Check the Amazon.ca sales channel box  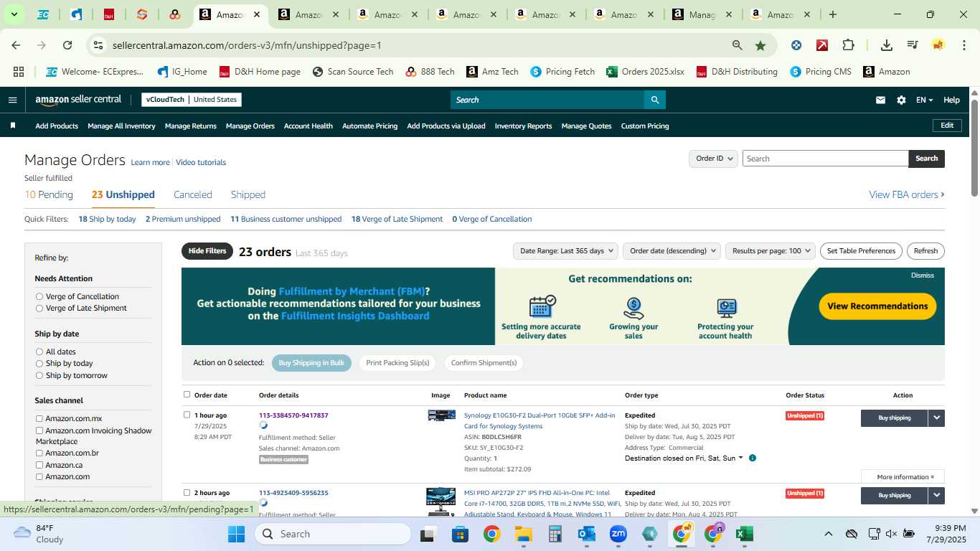(x=39, y=465)
